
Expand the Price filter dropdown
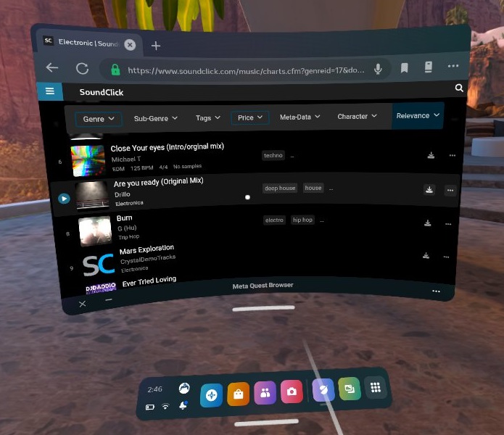click(x=250, y=117)
